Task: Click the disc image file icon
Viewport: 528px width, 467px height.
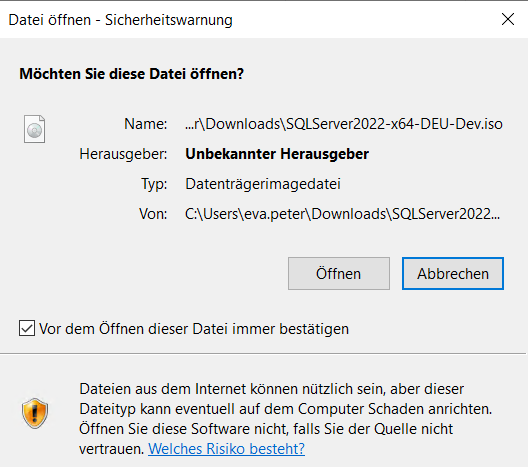Action: coord(34,129)
